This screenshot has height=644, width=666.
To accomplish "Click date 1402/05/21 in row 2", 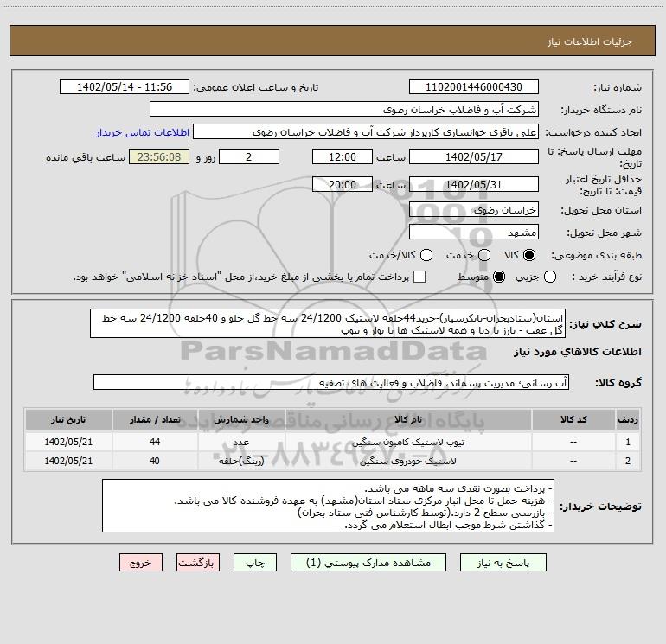I will click(x=68, y=461).
